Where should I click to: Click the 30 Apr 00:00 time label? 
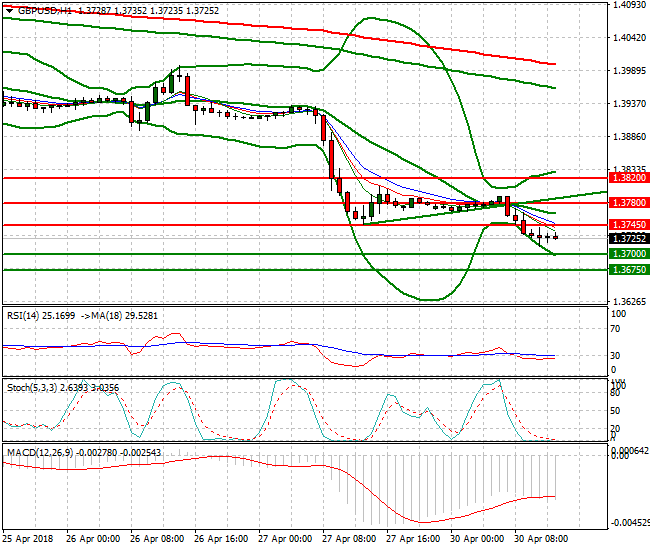click(x=477, y=539)
